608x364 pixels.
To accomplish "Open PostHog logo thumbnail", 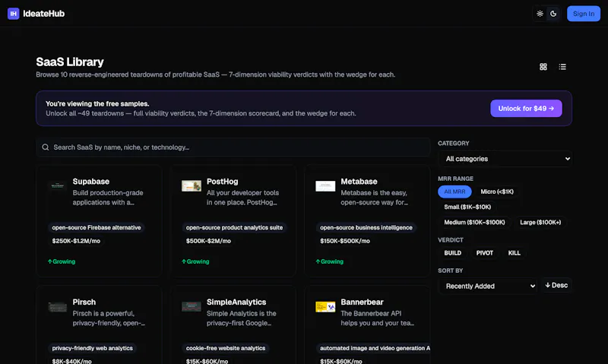I will click(192, 186).
